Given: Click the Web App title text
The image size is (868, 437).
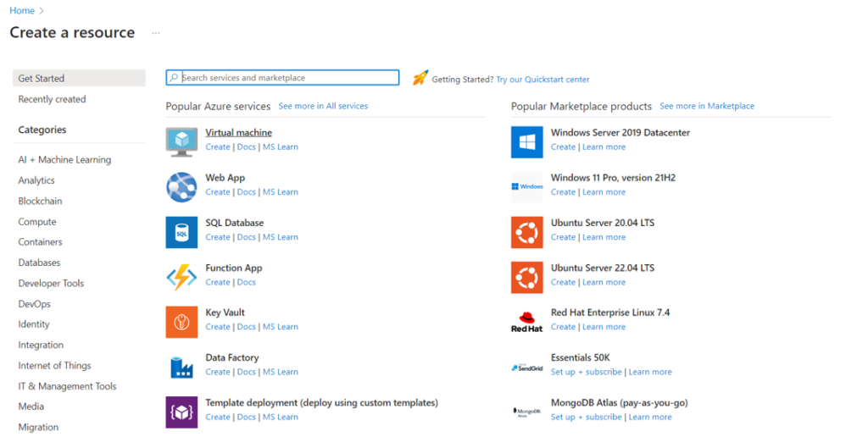Looking at the screenshot, I should point(225,178).
